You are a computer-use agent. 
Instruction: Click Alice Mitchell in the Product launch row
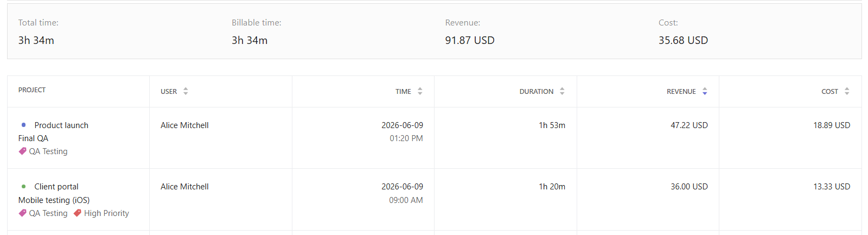184,125
